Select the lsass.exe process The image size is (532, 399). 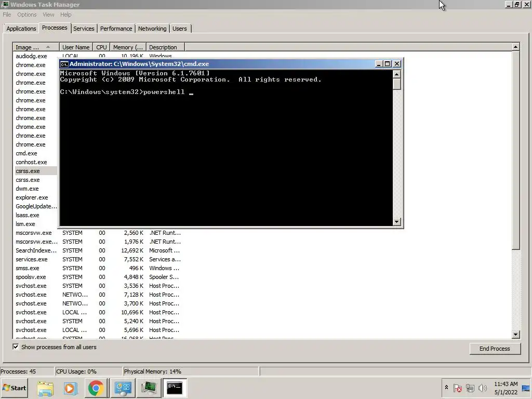pyautogui.click(x=27, y=215)
